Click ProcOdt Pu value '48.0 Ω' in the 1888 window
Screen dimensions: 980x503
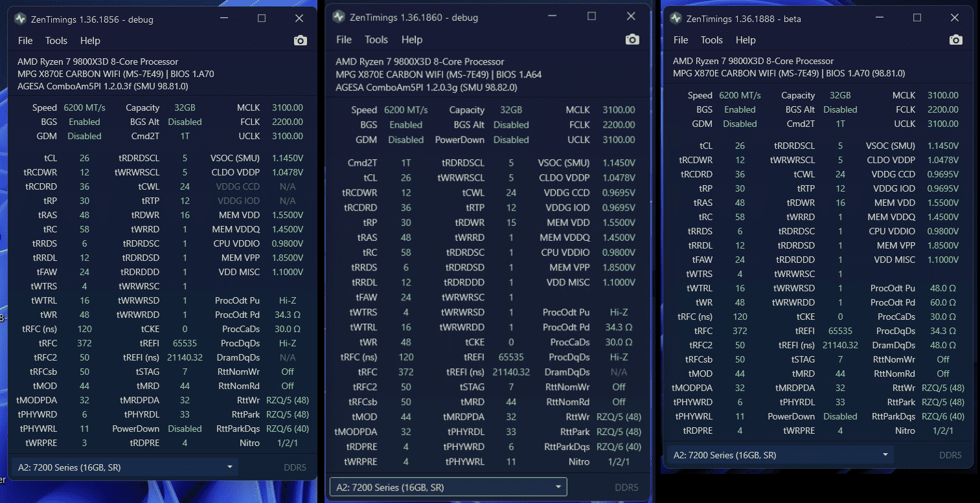(942, 288)
